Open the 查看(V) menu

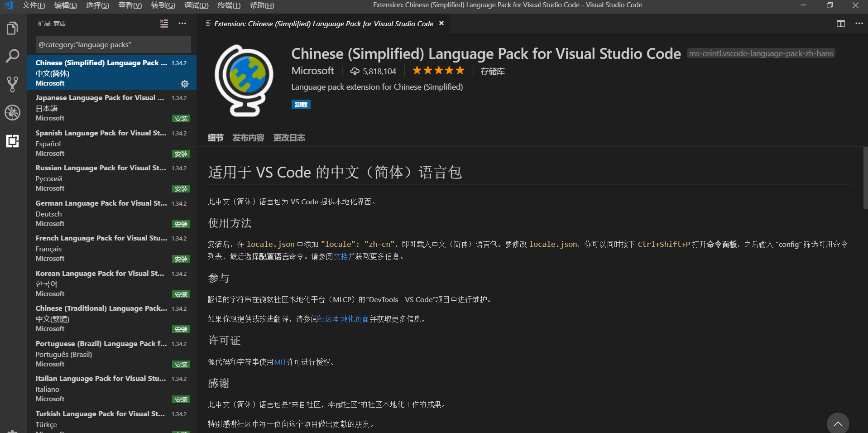pyautogui.click(x=130, y=5)
